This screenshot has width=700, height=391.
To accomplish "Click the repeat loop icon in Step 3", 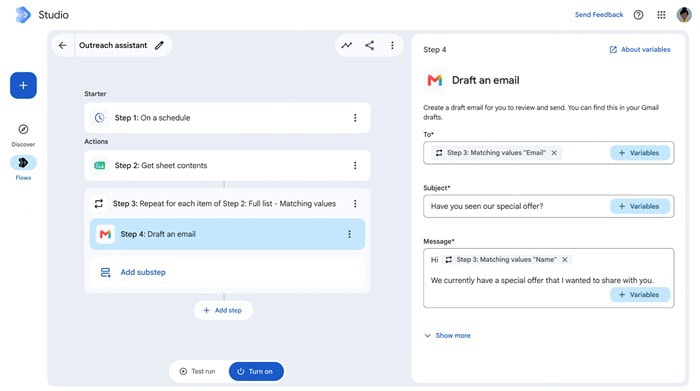I will point(99,204).
